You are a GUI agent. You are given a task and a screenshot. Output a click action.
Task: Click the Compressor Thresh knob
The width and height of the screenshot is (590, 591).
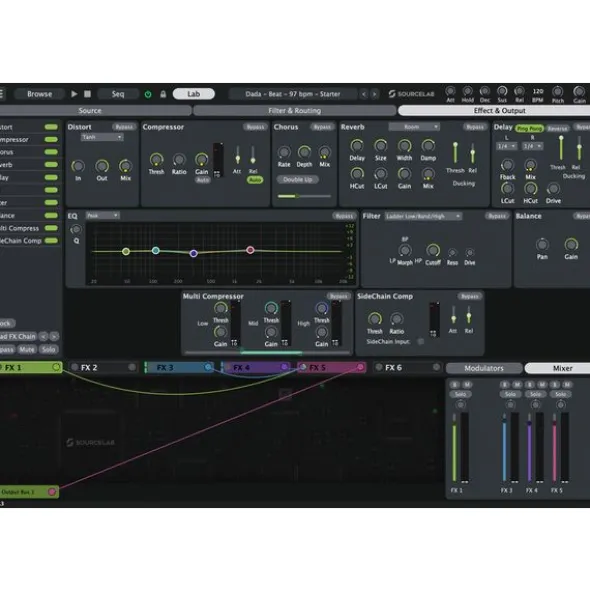156,159
